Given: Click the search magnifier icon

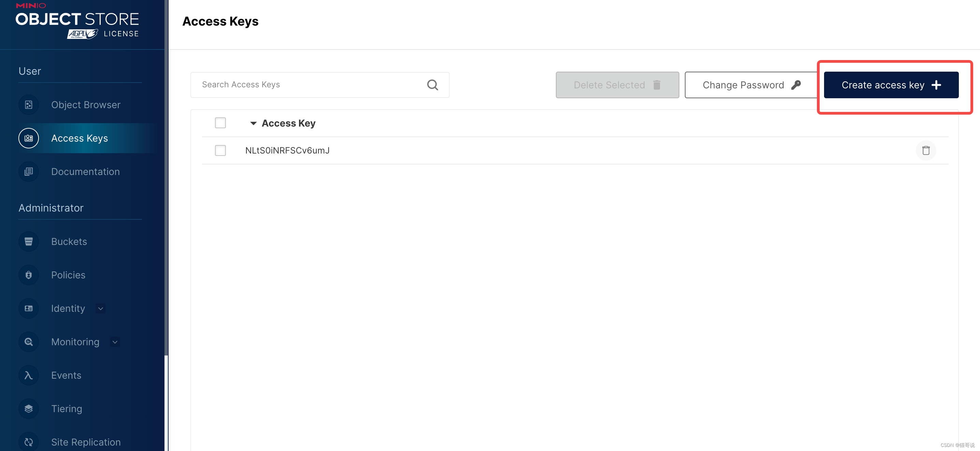Looking at the screenshot, I should tap(433, 85).
